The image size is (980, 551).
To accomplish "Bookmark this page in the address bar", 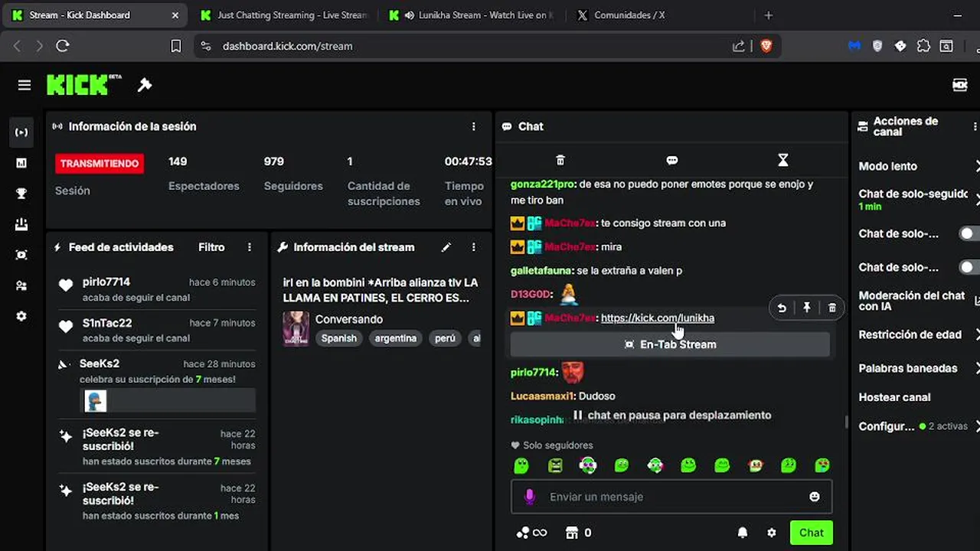I will click(175, 46).
